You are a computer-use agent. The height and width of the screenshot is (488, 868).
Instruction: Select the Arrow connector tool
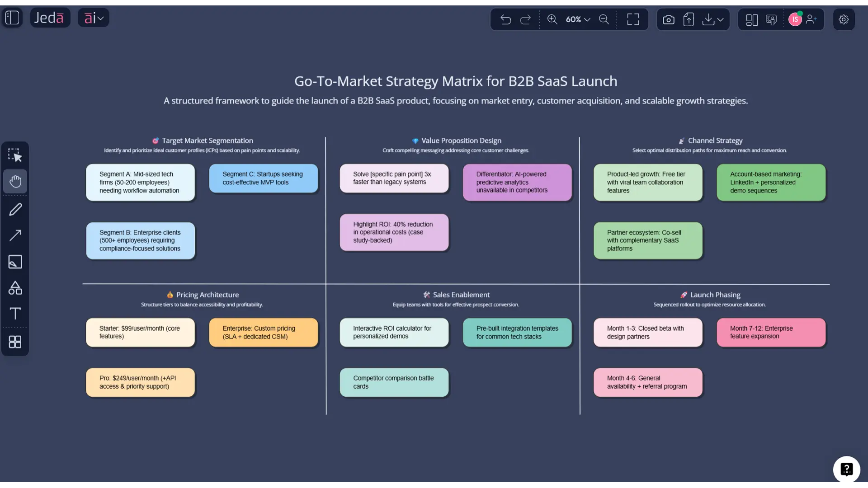click(x=15, y=235)
